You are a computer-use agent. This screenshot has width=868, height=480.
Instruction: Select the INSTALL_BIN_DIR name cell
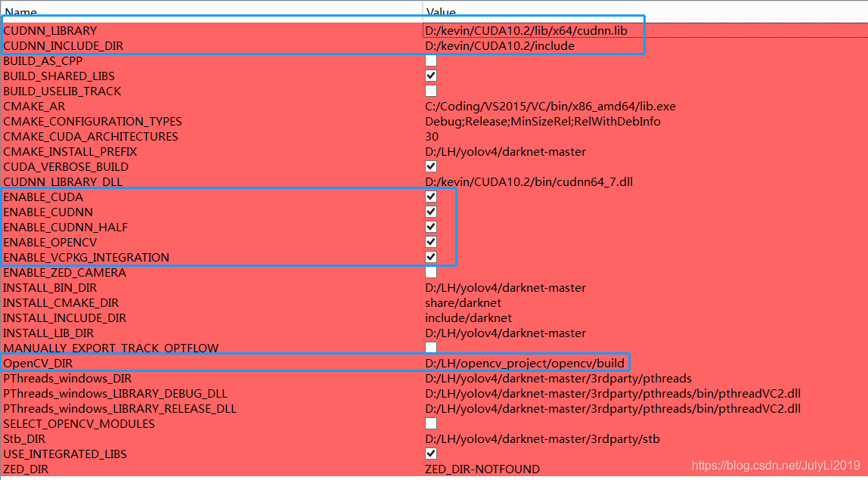pos(51,287)
